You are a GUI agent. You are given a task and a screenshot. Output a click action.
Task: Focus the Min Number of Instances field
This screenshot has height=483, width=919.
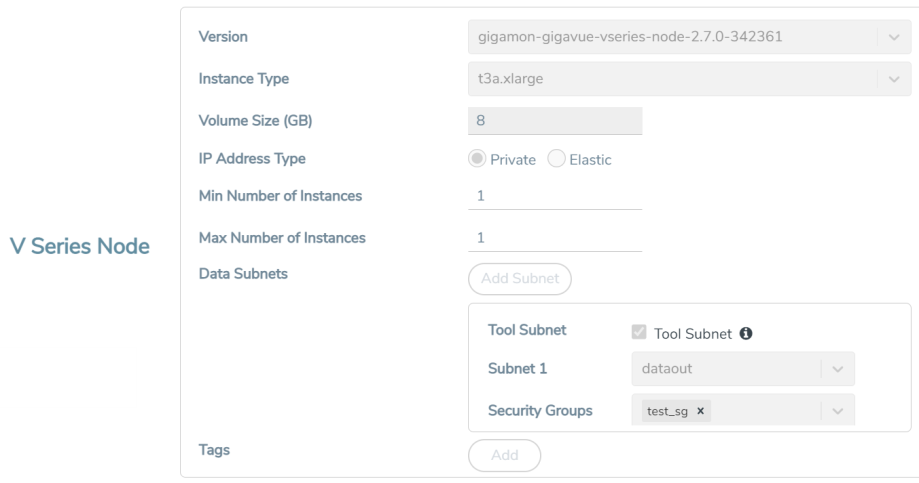coord(554,196)
